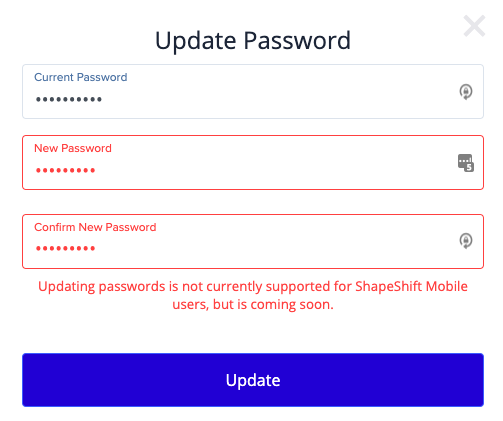
Task: Click the Current Password label text
Action: pos(81,77)
